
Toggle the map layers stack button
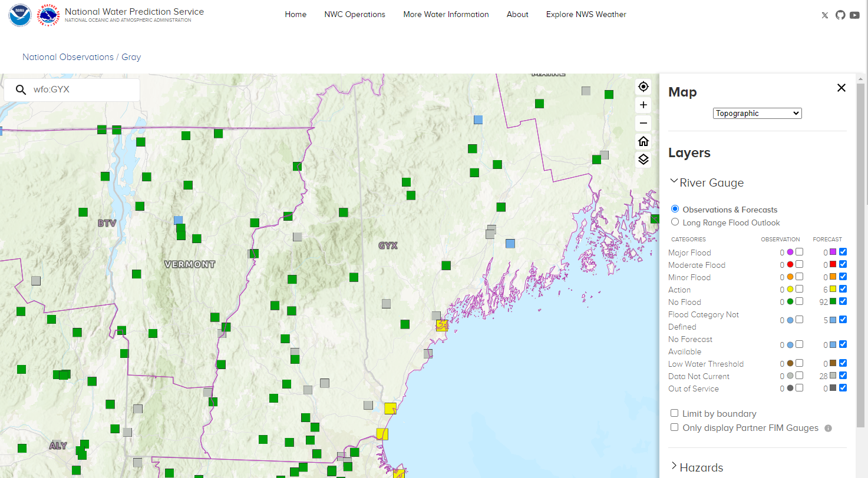(643, 160)
